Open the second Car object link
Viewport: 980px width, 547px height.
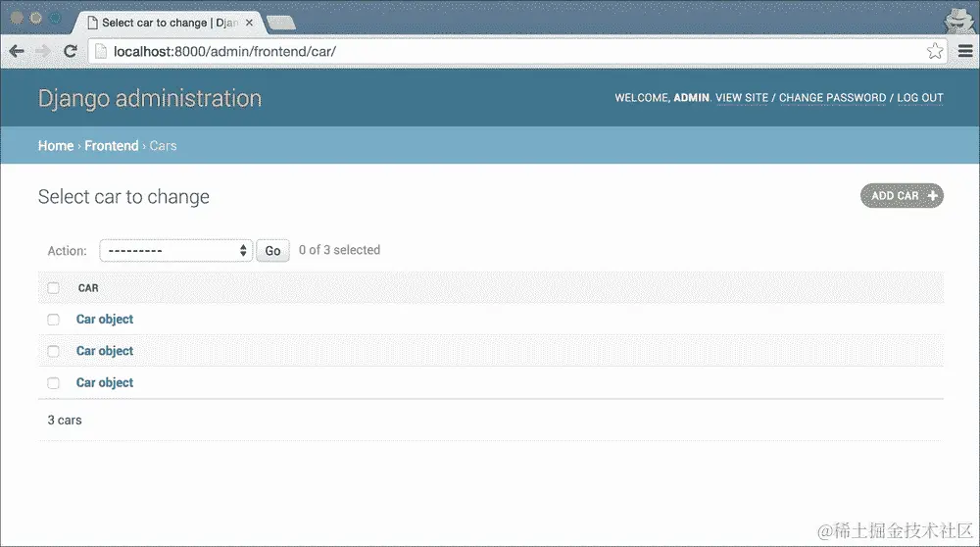[105, 351]
